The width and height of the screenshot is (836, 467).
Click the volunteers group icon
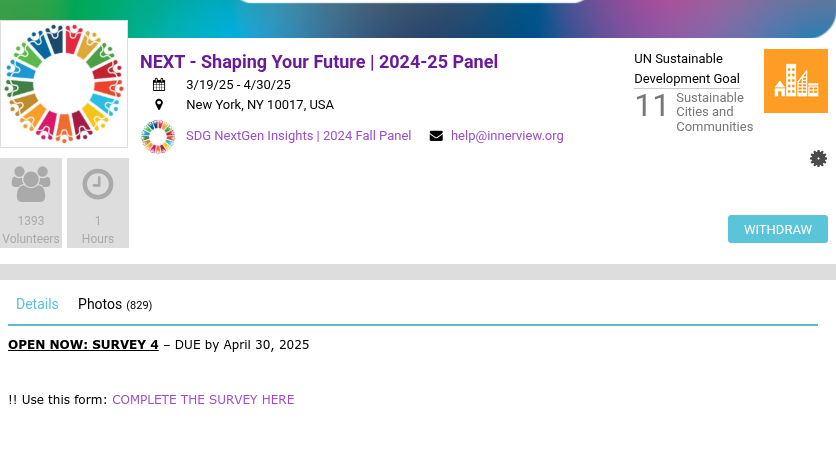31,184
